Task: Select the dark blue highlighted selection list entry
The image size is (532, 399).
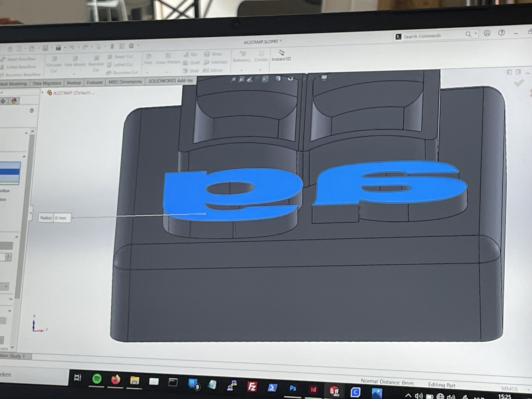Action: coord(10,172)
